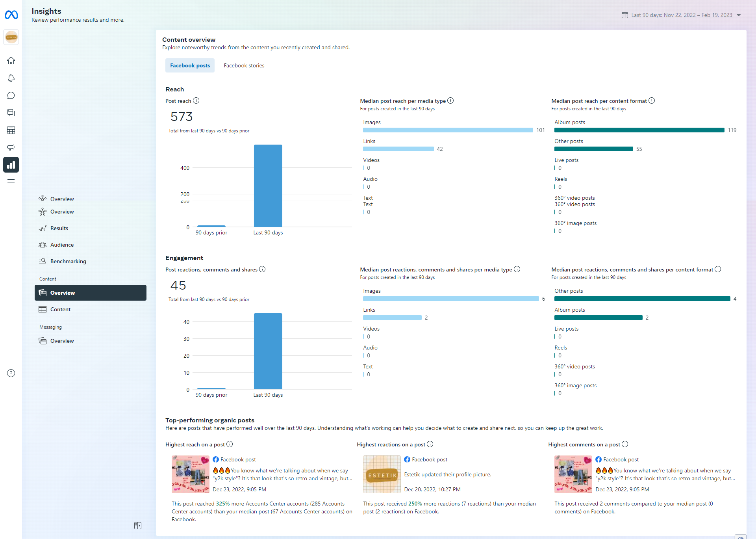Open the planner table grid icon
The image size is (756, 539).
point(11,130)
